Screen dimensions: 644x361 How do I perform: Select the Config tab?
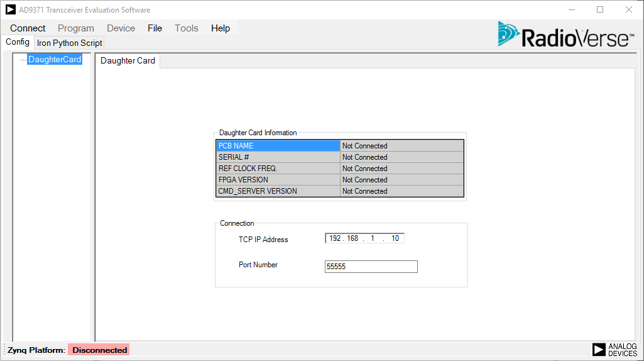18,42
